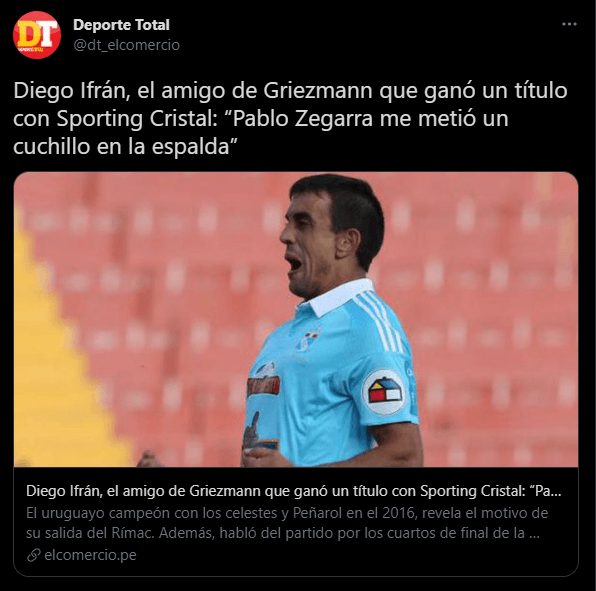This screenshot has width=596, height=591.
Task: Click the sleeve badge in the photo
Action: pyautogui.click(x=383, y=392)
